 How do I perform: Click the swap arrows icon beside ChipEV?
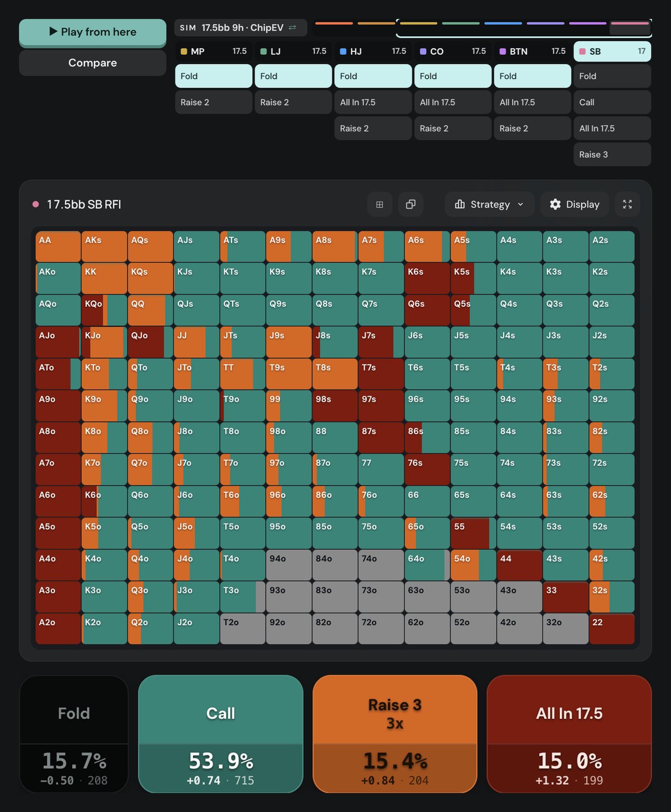click(292, 27)
